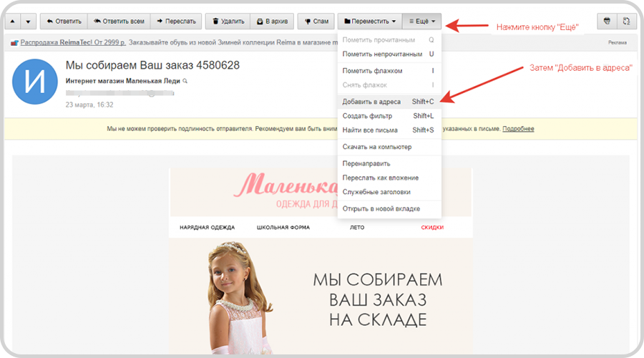Open the Подробнее link in warning banner
Screen dimensions: 644x358
pyautogui.click(x=518, y=129)
